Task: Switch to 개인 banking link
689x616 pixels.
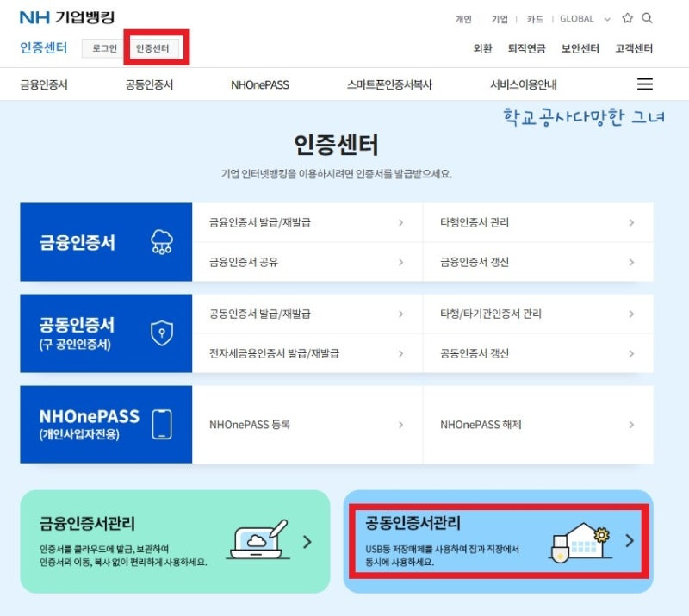Action: pyautogui.click(x=463, y=19)
